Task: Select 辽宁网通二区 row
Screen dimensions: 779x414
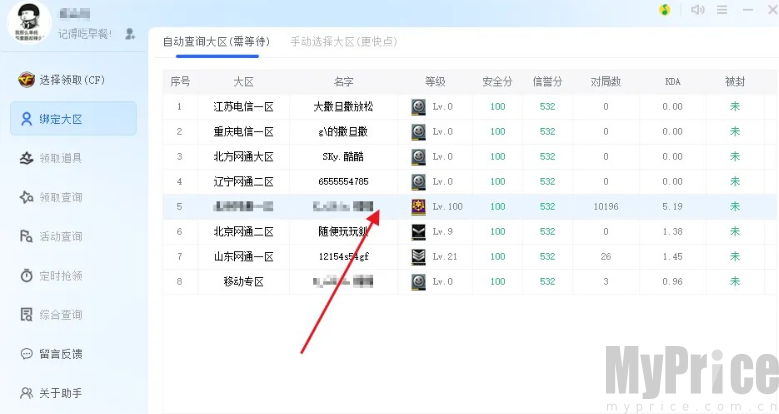Action: click(x=470, y=181)
